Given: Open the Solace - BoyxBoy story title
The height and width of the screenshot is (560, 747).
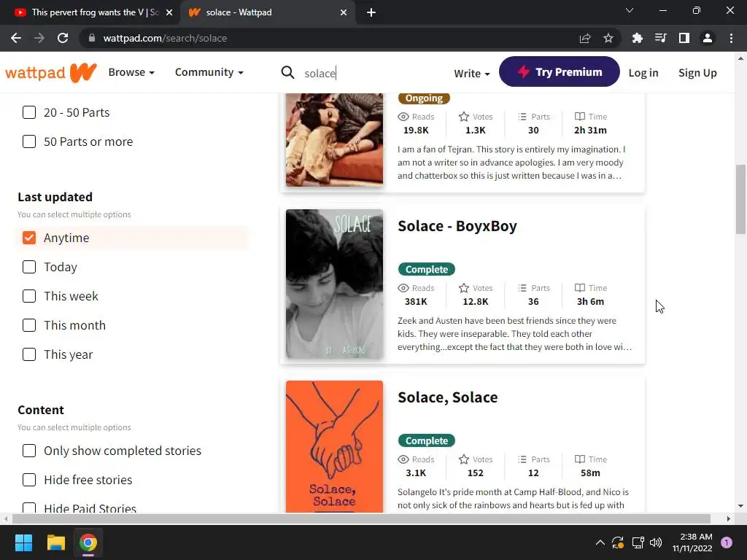Looking at the screenshot, I should point(457,226).
